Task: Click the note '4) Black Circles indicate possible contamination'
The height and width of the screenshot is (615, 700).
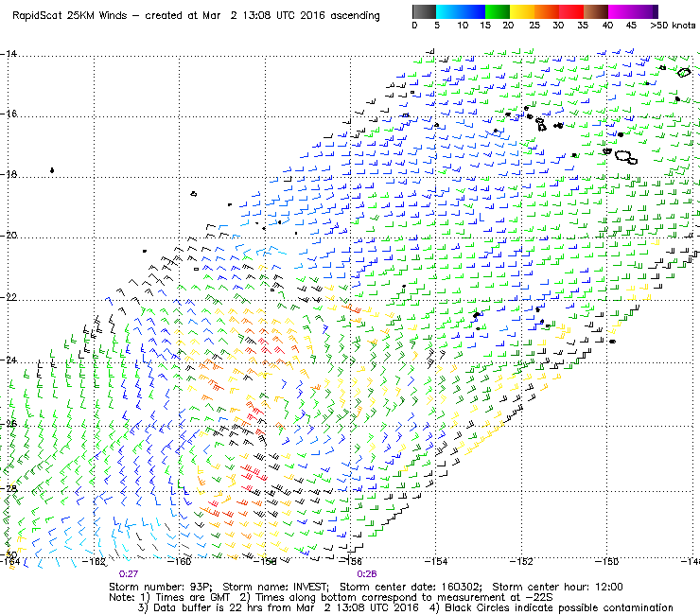Action: pyautogui.click(x=551, y=607)
